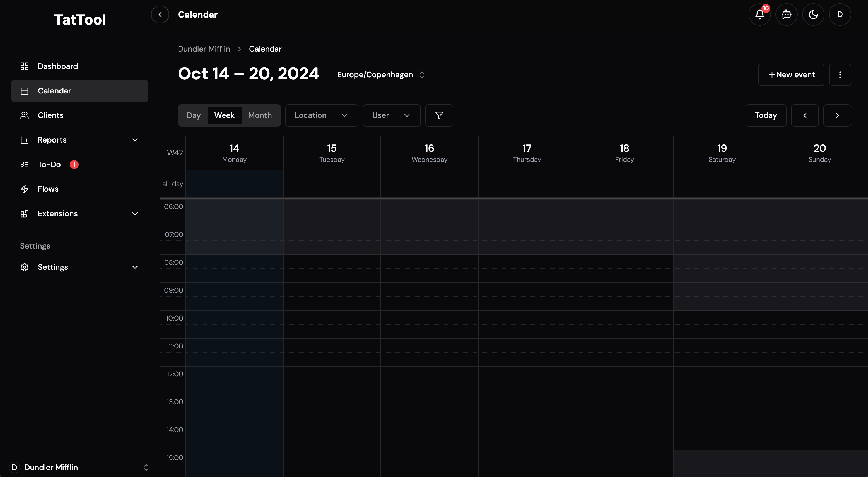868x477 pixels.
Task: Change the Europe/Copenhagen timezone selector
Action: (x=381, y=75)
